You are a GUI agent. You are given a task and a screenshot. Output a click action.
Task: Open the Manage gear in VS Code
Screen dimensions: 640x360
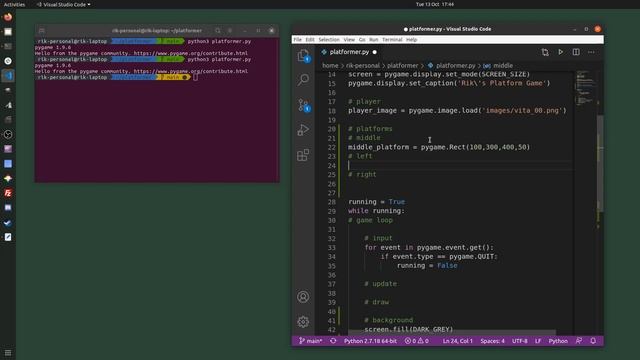pos(303,322)
